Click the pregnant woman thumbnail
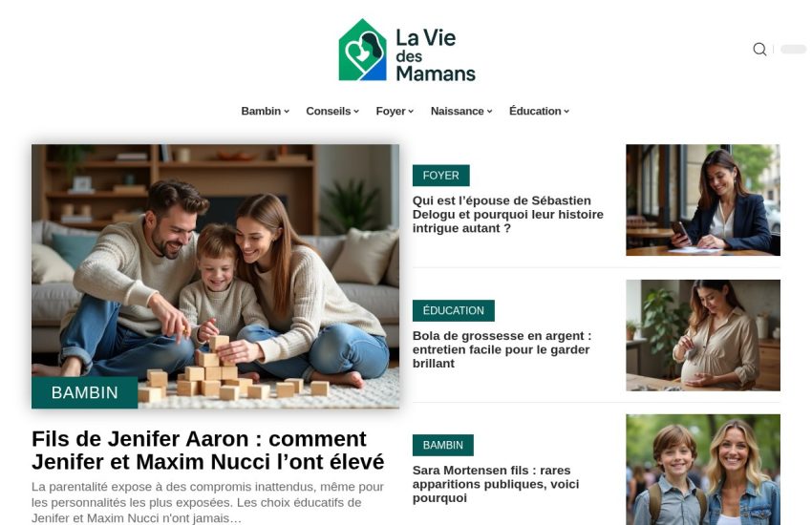The image size is (812, 525). [x=703, y=335]
